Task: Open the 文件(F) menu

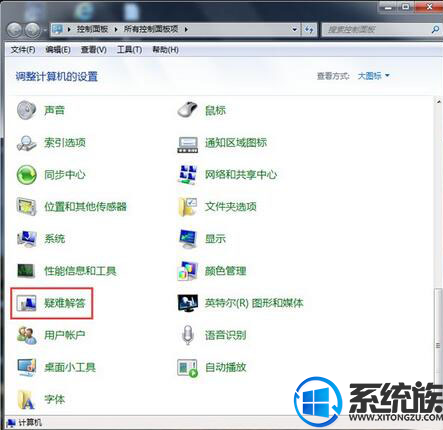Action: coord(23,50)
